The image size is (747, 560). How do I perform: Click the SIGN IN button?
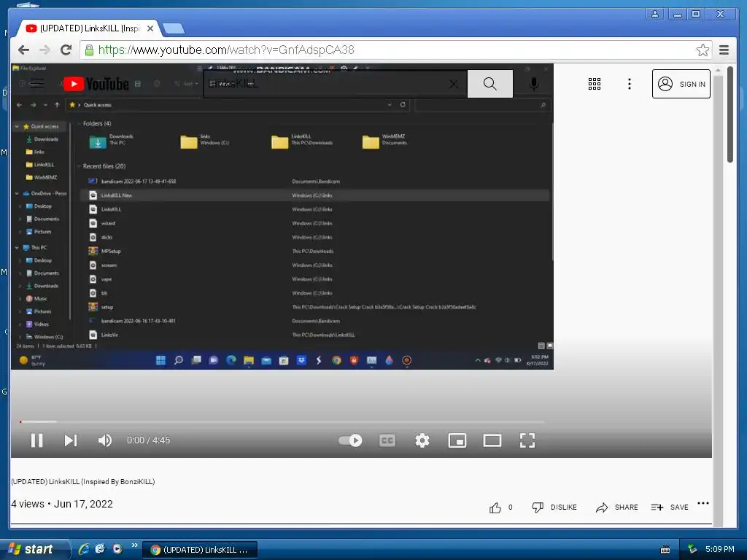point(681,84)
